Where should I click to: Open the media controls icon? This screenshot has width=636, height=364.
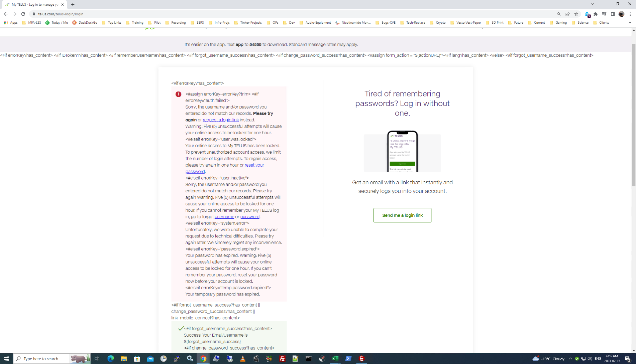pos(604,14)
